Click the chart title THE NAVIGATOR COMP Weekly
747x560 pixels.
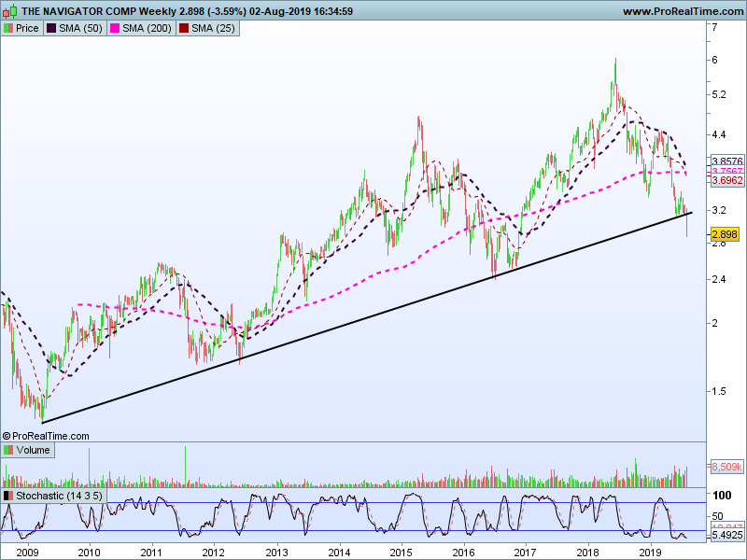click(99, 11)
